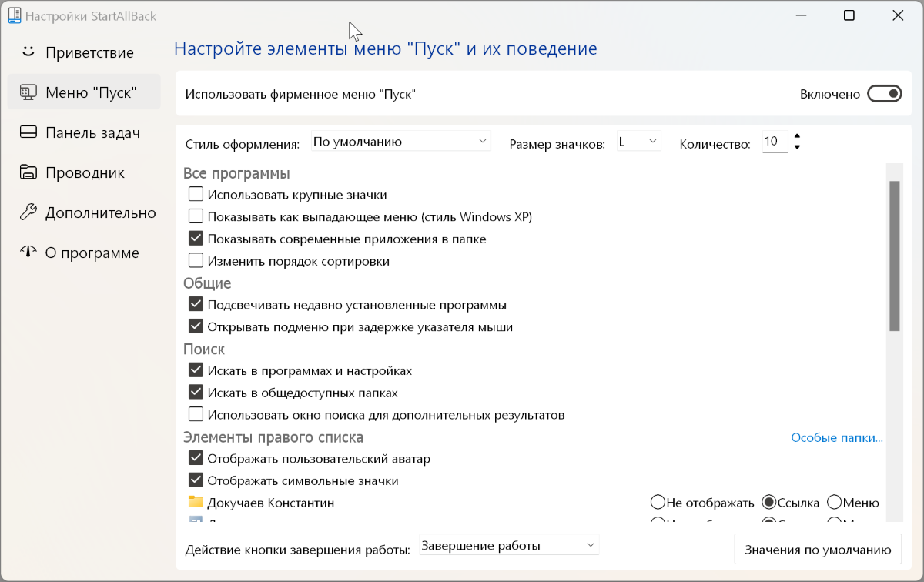Click the Количество number field
The height and width of the screenshot is (582, 924).
[775, 142]
